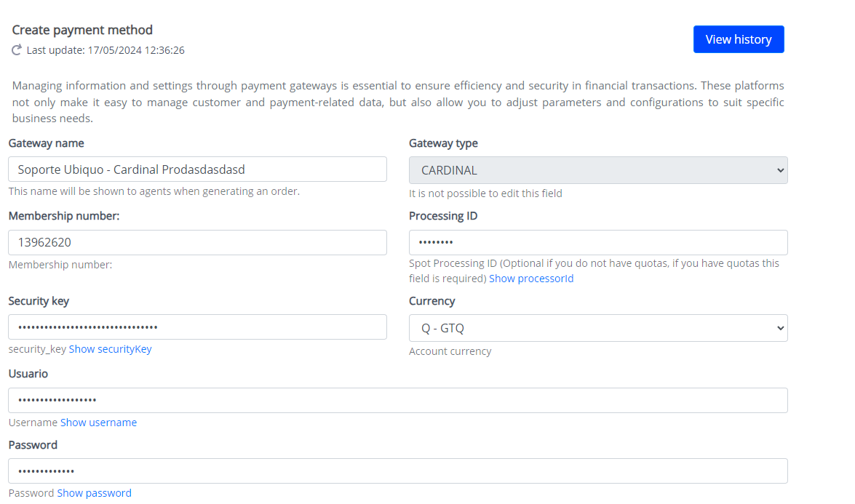Reveal the username via Show username
855x504 pixels.
[x=98, y=423]
